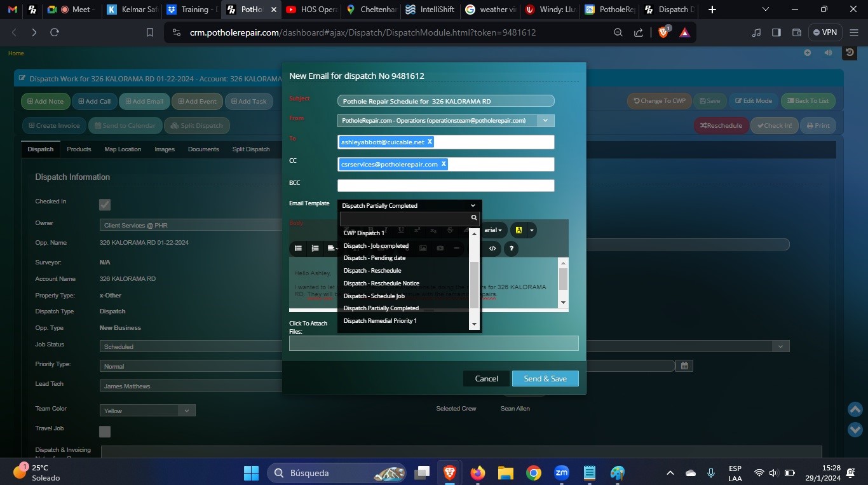Remove csrservices@potholerepair.com CC with its X

[444, 164]
